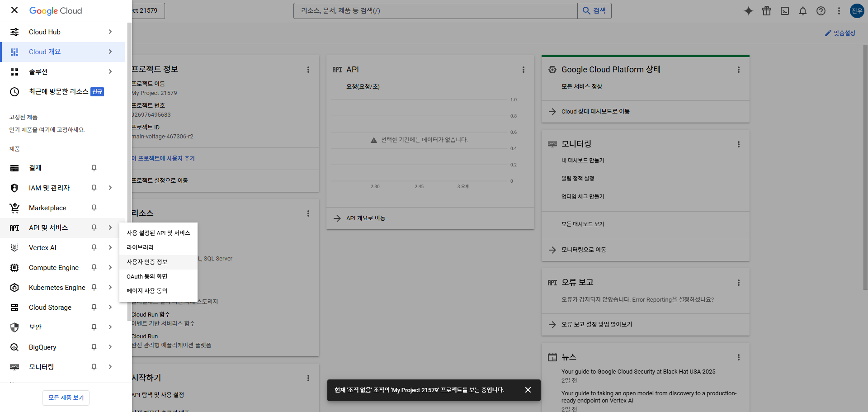Click 맞춤설정 customize link
Image resolution: width=868 pixels, height=412 pixels.
point(840,33)
